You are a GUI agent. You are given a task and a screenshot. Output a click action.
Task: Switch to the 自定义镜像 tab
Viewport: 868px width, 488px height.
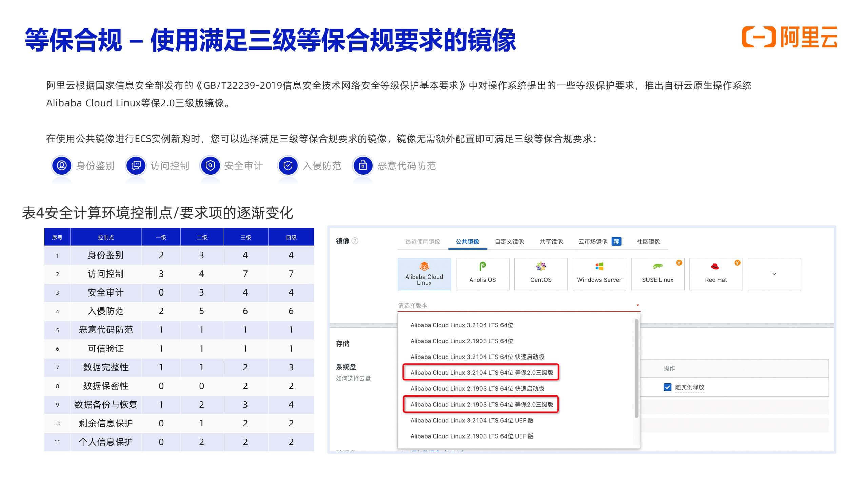(x=509, y=241)
